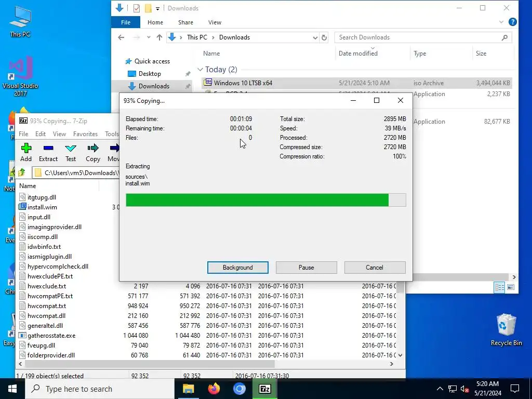This screenshot has height=399, width=532.
Task: Select Windows 10 LTSB x64 ISO file
Action: pos(356,83)
